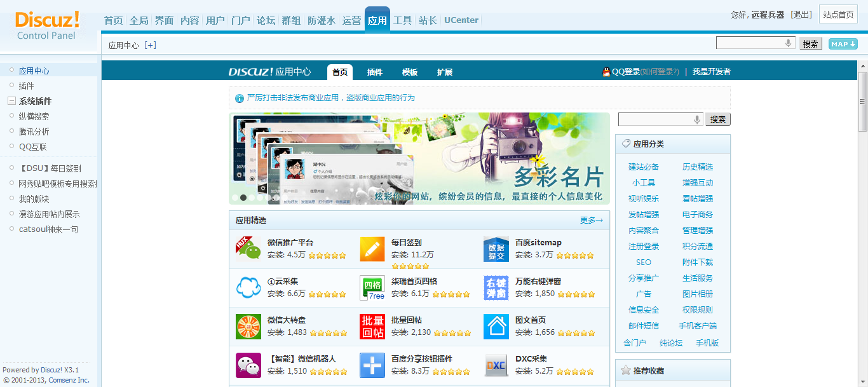868x387 pixels.
Task: Switch to app center 模板 tab
Action: click(x=410, y=72)
